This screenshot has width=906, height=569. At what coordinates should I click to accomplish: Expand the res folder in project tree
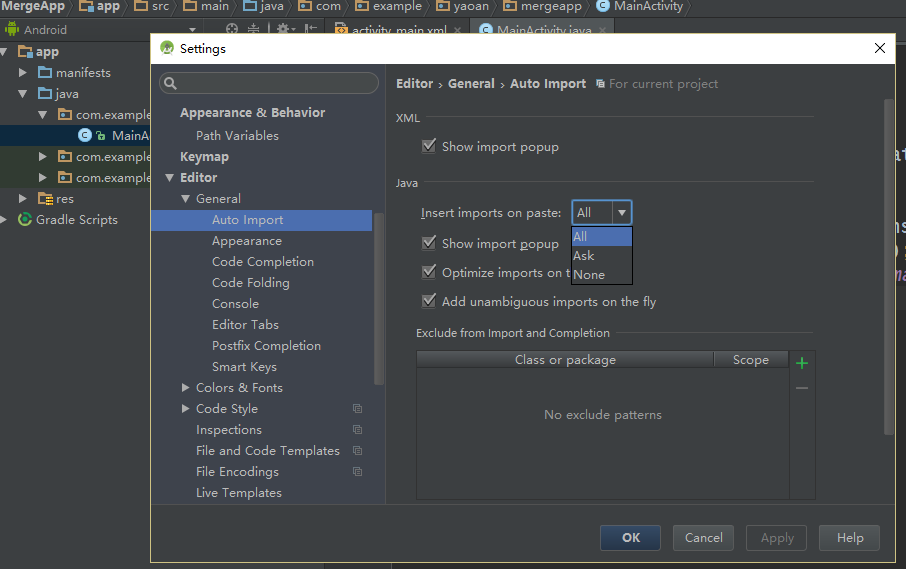coord(23,199)
